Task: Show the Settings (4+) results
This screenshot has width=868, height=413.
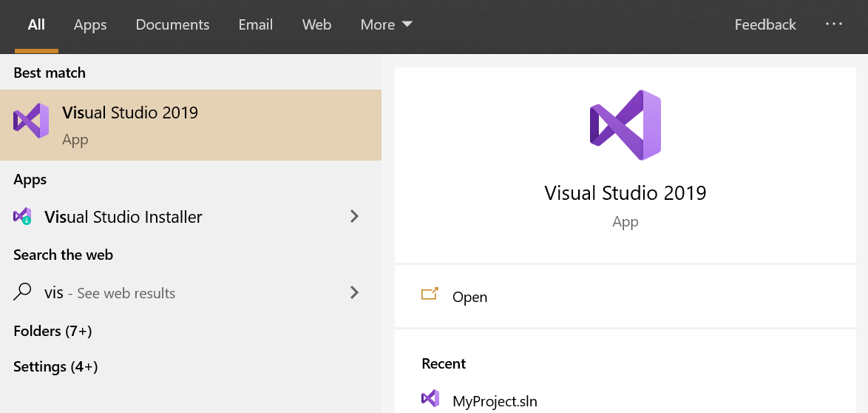Action: [55, 366]
